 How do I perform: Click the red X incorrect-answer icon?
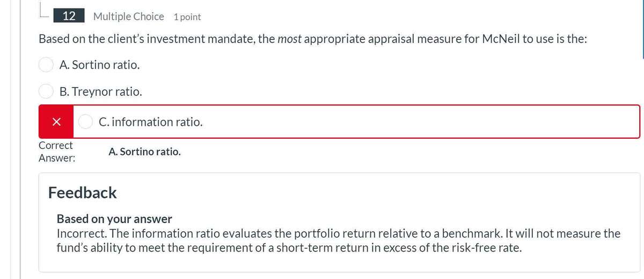pyautogui.click(x=56, y=122)
